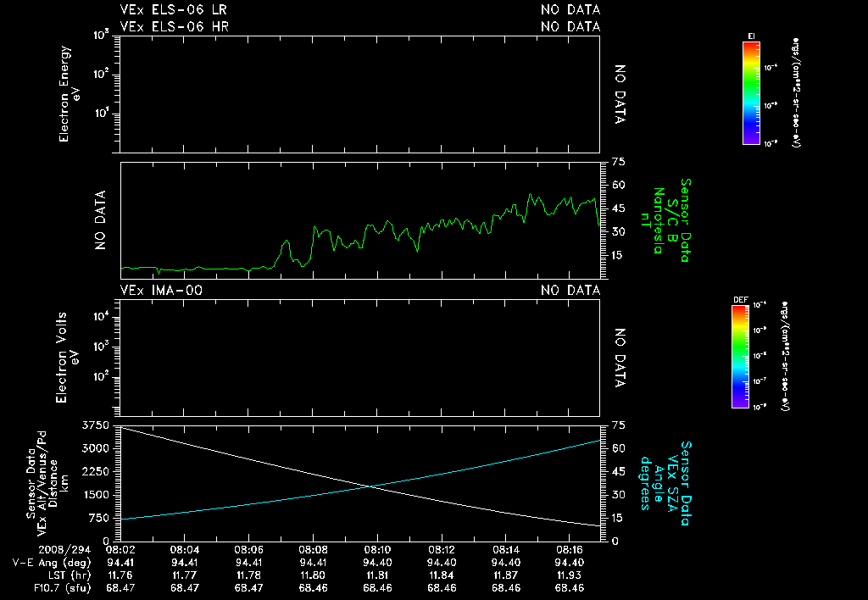Click the 08:02 time tick label
Screen dimensions: 868x600
coord(120,550)
